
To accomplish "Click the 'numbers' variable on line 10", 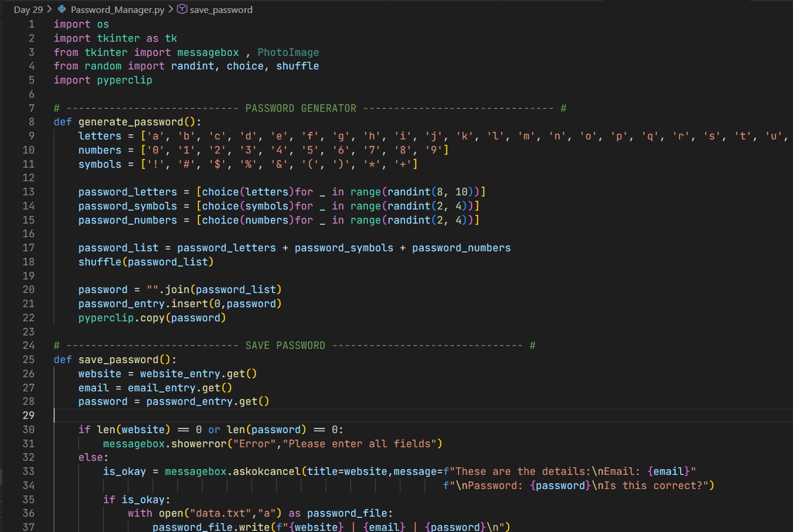I will [x=100, y=150].
